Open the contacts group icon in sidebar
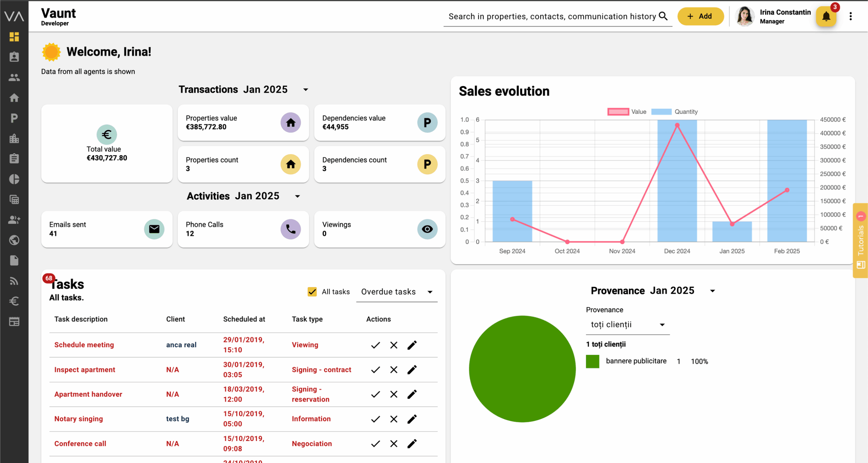Image resolution: width=868 pixels, height=463 pixels. [x=14, y=78]
